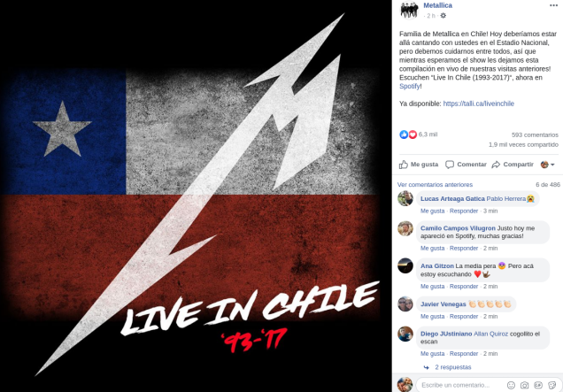
Task: Attach a photo with the camera icon
Action: tap(525, 385)
